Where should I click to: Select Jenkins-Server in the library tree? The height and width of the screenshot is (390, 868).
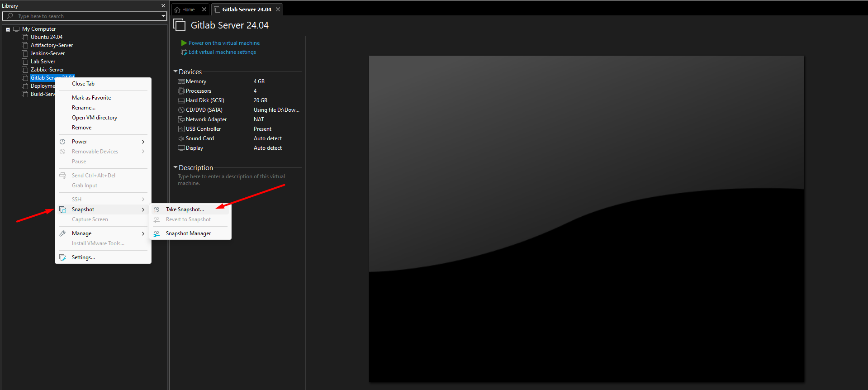point(47,53)
